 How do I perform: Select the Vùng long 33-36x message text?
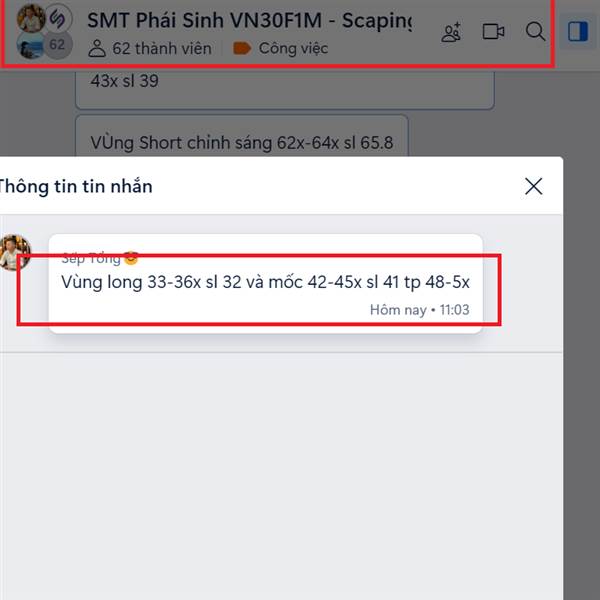[265, 282]
